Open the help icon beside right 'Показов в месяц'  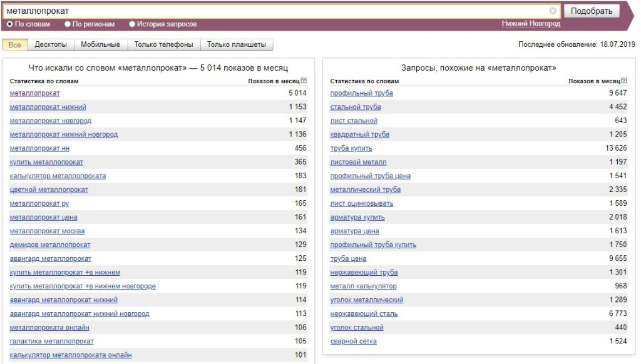(x=624, y=81)
